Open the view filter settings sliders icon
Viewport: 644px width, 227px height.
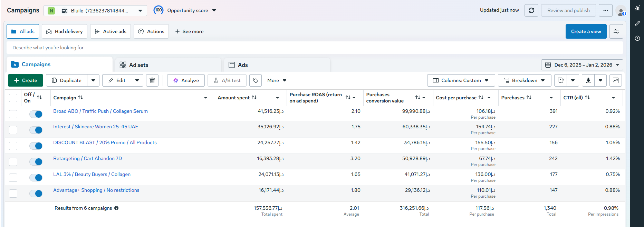pos(616,31)
